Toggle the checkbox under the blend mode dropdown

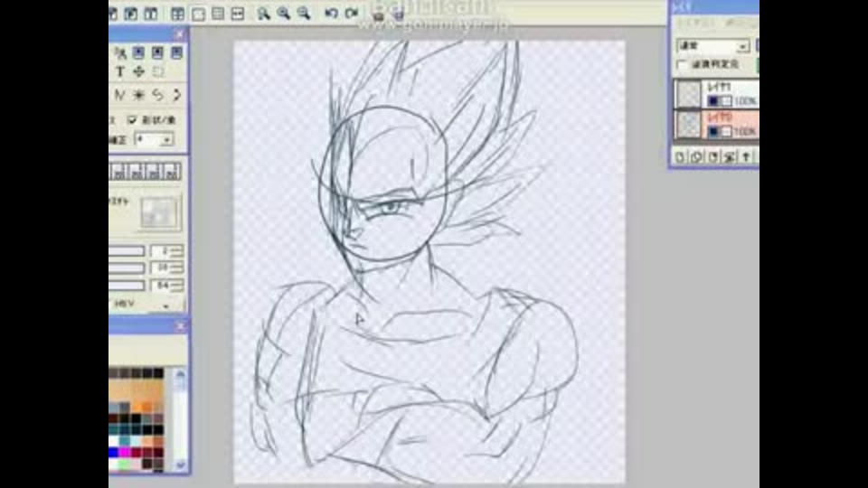pos(682,65)
